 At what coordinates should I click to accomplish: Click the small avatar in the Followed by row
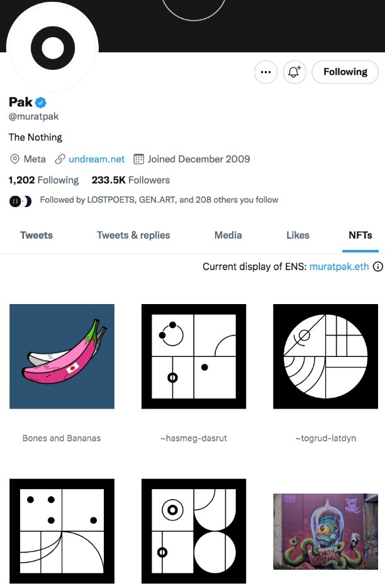pos(14,200)
